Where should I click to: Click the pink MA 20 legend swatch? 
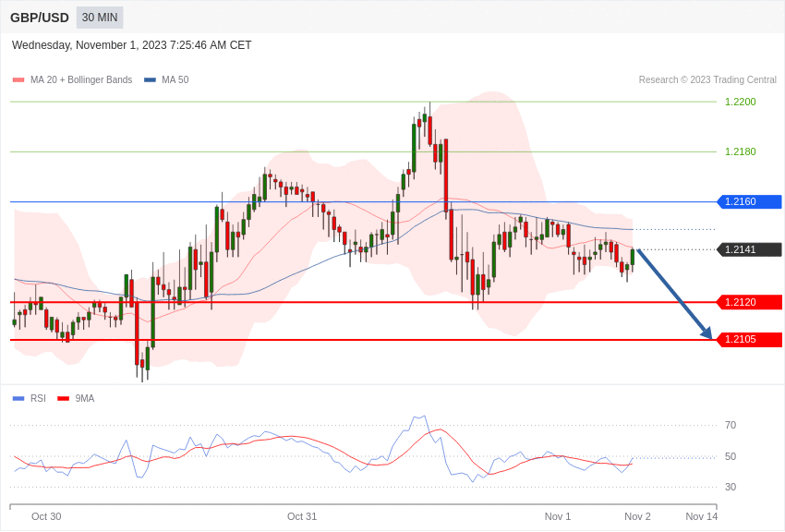point(18,79)
